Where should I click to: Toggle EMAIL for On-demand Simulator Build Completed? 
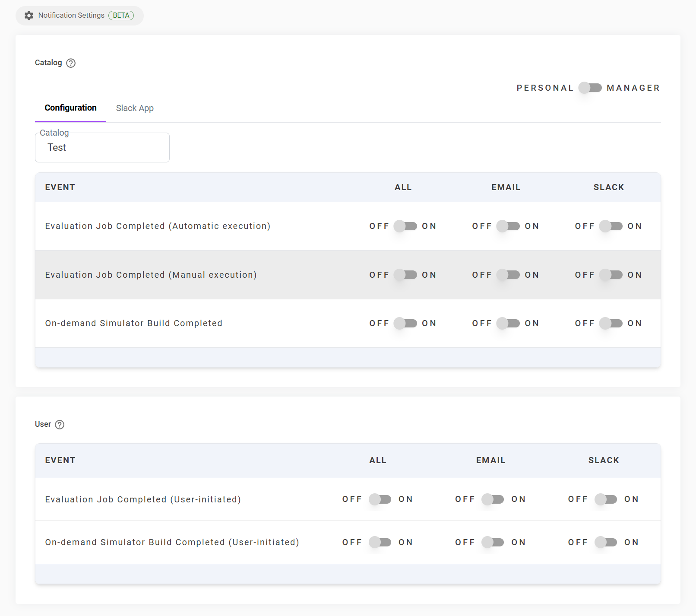pos(508,323)
